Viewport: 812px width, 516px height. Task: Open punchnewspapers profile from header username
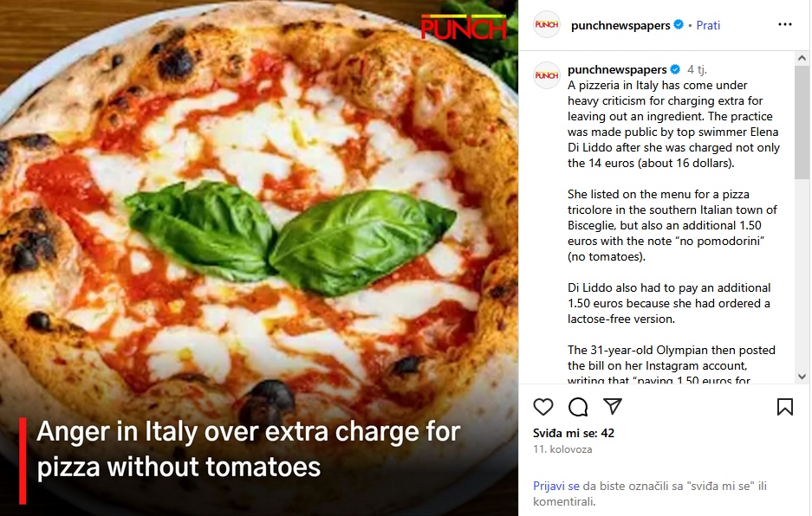click(620, 25)
